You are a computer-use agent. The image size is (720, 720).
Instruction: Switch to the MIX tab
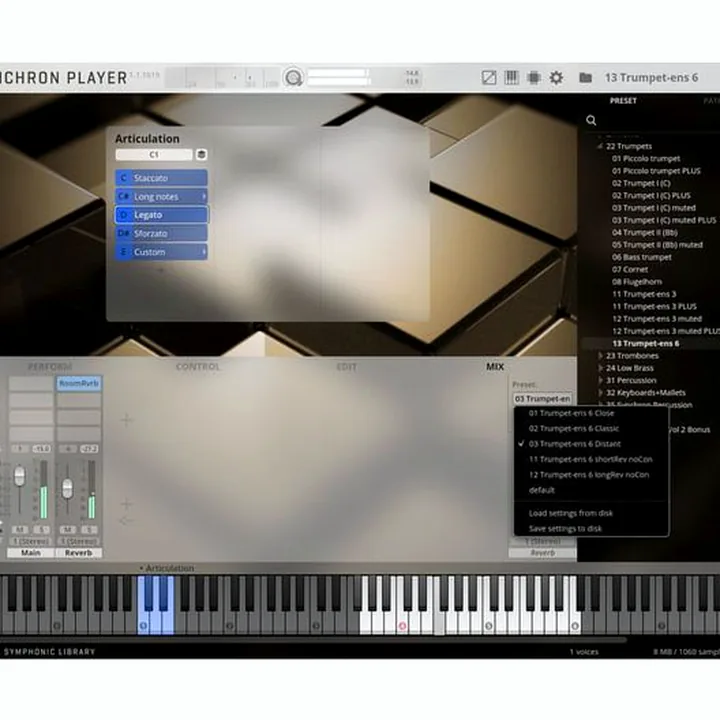pyautogui.click(x=495, y=366)
